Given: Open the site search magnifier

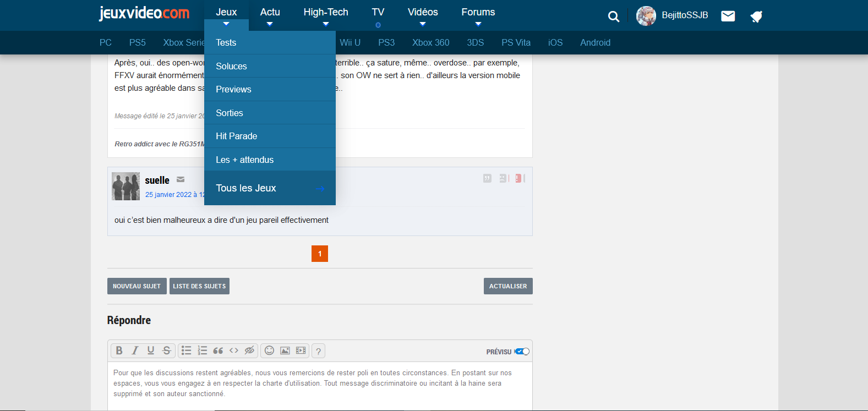Looking at the screenshot, I should [614, 17].
